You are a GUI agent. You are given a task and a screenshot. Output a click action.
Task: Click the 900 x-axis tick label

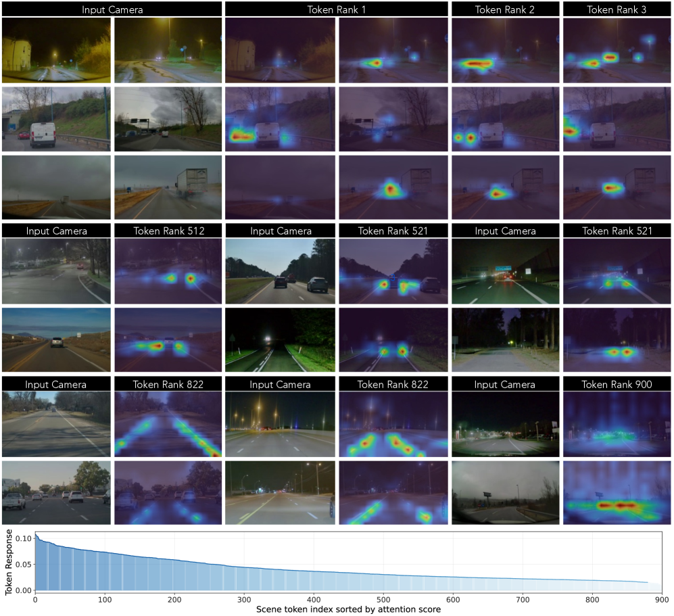(x=662, y=600)
